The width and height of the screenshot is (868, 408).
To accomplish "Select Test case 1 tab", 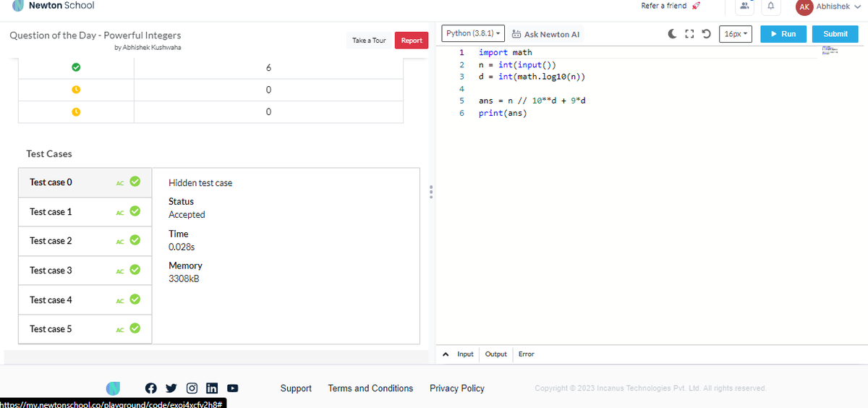I will coord(85,211).
